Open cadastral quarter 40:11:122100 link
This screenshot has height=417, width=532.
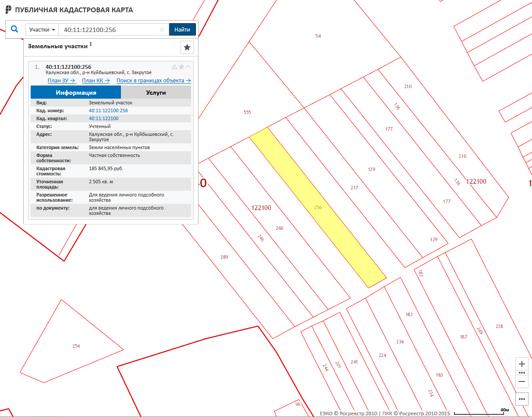click(103, 118)
